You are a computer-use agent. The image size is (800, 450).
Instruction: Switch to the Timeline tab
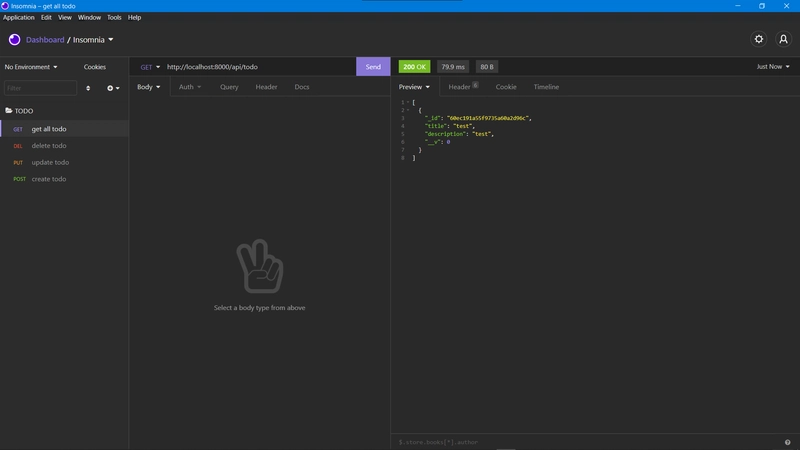(x=546, y=87)
